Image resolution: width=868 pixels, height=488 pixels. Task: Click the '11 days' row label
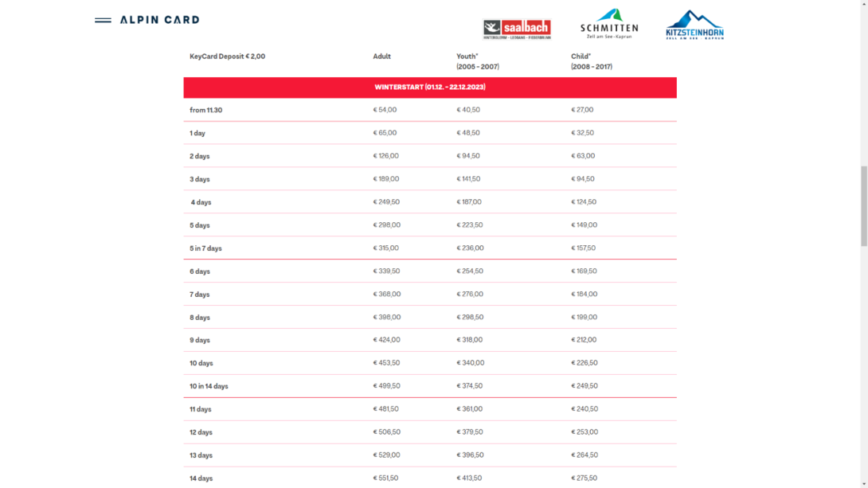[201, 409]
